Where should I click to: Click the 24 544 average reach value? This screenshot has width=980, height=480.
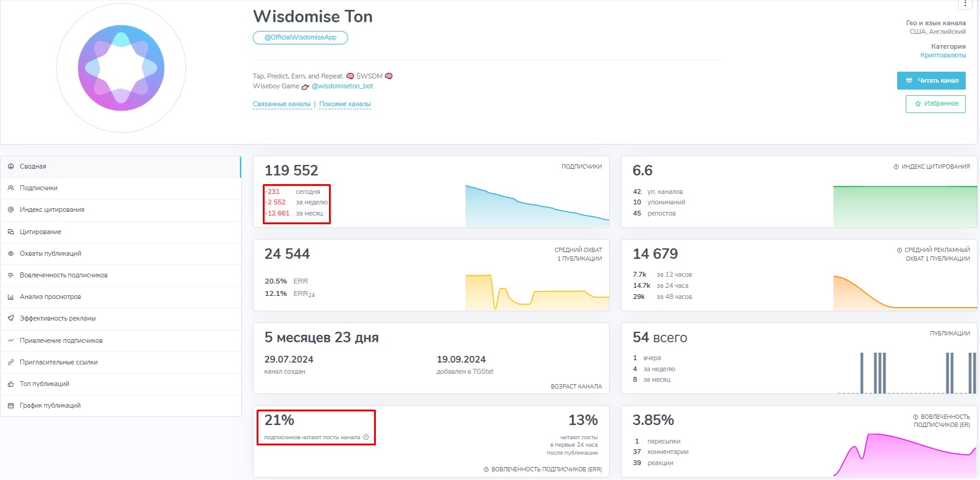(x=287, y=254)
